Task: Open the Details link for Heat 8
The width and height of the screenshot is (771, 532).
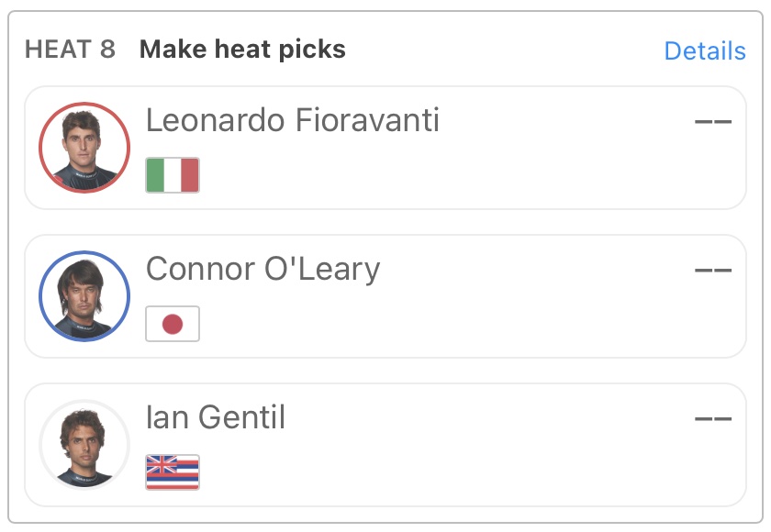Action: [704, 50]
